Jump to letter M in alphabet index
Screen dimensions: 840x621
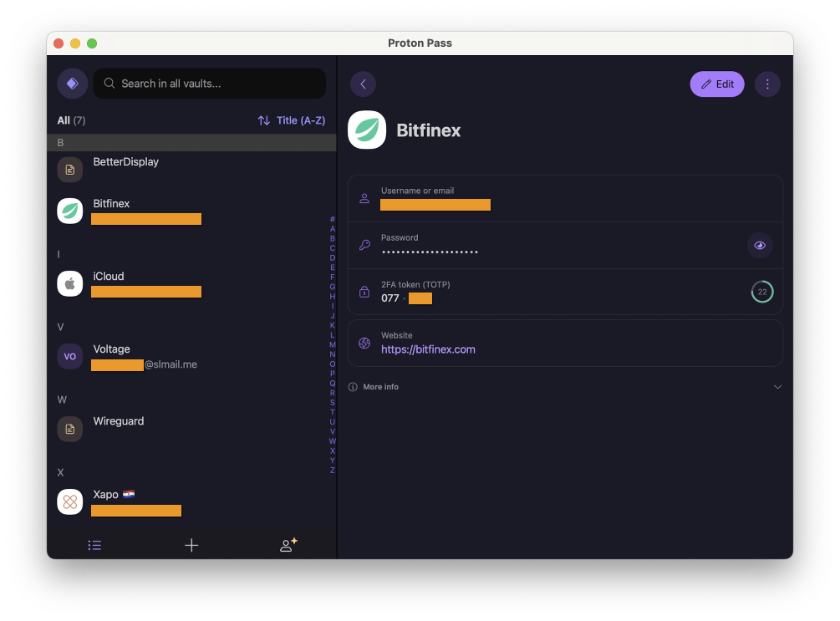coord(332,344)
